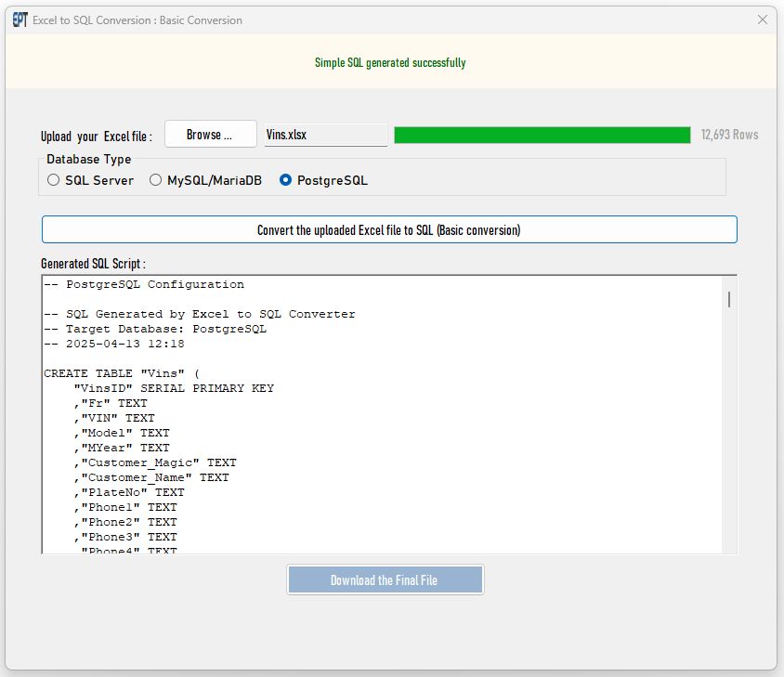This screenshot has height=677, width=784.
Task: Close the Excel to SQL Conversion window
Action: (762, 20)
